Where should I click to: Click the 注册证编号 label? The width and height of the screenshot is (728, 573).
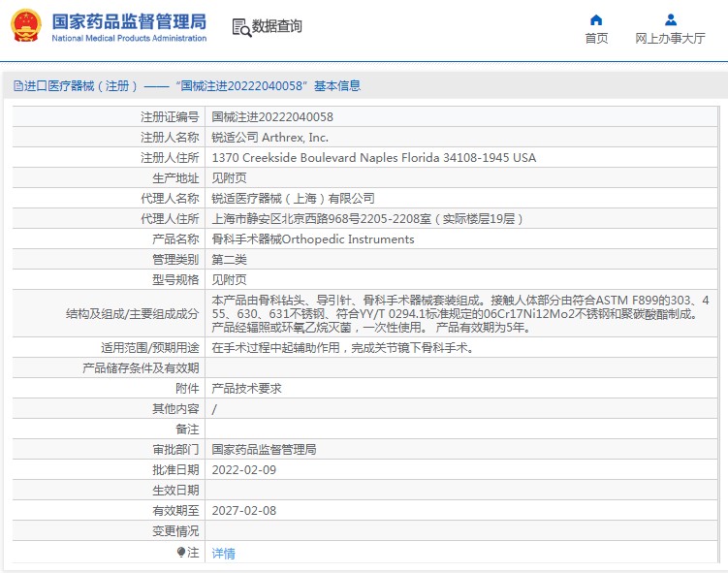click(170, 117)
